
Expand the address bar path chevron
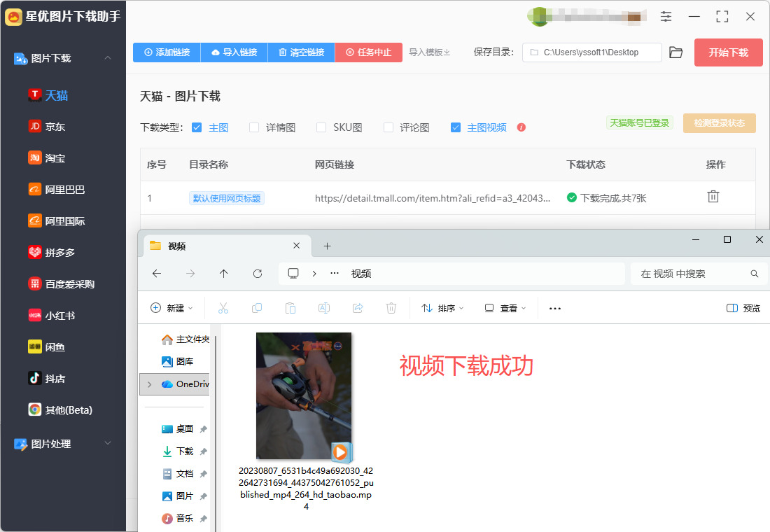click(x=314, y=274)
